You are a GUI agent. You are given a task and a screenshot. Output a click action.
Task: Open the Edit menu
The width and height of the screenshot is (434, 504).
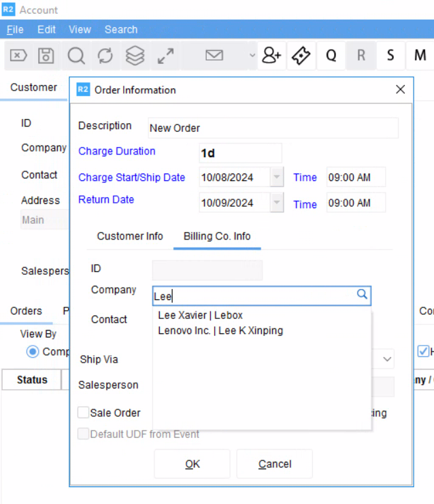tap(46, 29)
